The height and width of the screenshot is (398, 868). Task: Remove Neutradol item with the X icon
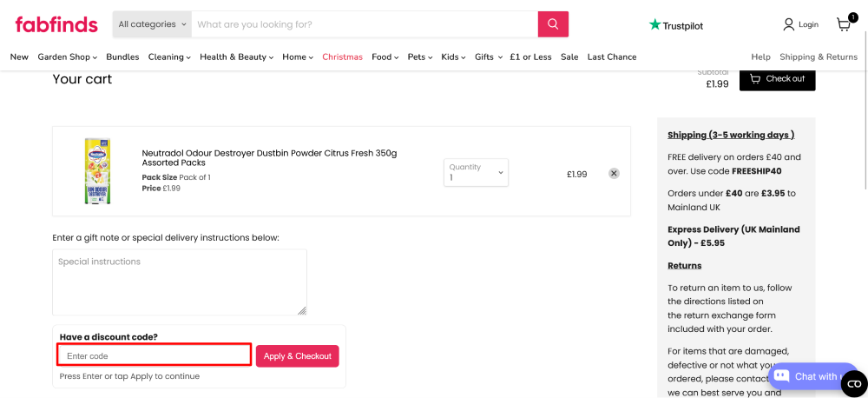point(614,174)
